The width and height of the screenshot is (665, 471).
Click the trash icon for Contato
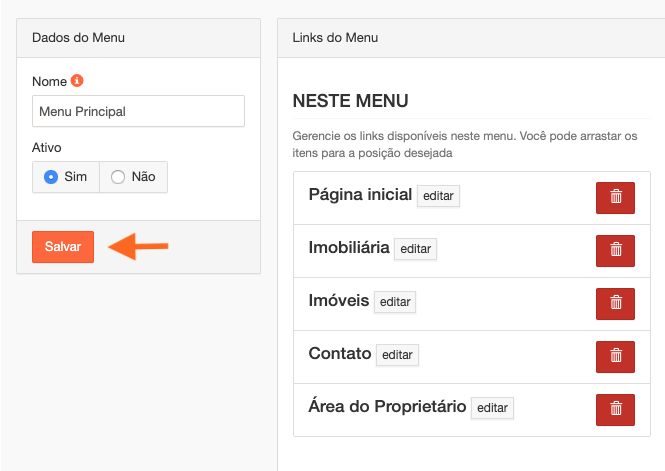[615, 356]
